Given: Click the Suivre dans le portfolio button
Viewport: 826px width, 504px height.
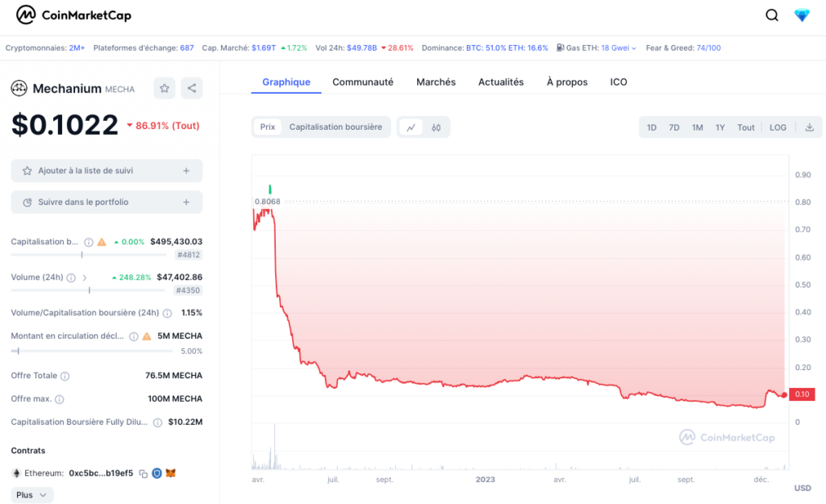Looking at the screenshot, I should pos(106,202).
